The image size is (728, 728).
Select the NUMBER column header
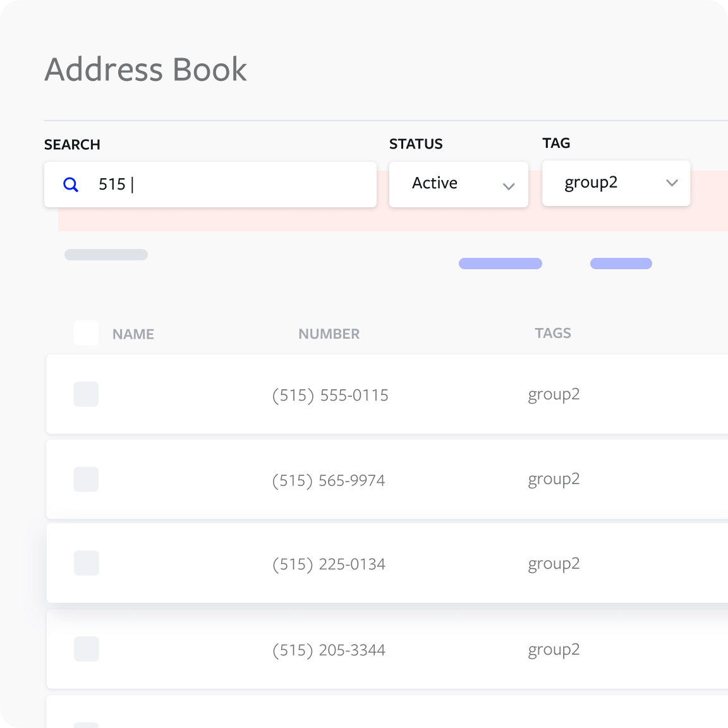(329, 334)
